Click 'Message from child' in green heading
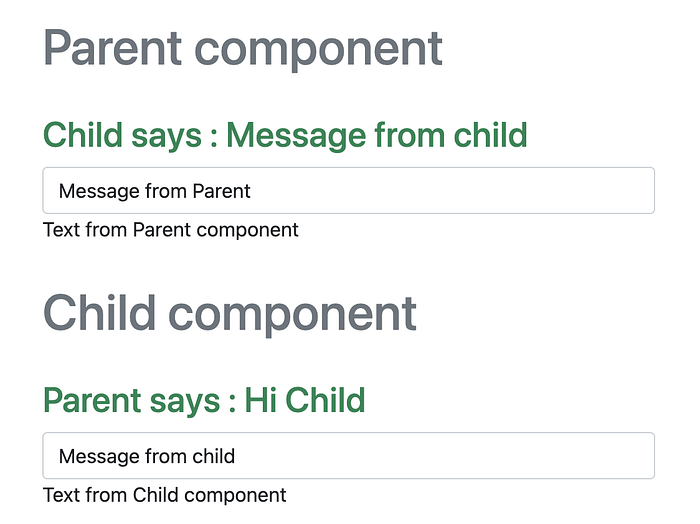 376,134
